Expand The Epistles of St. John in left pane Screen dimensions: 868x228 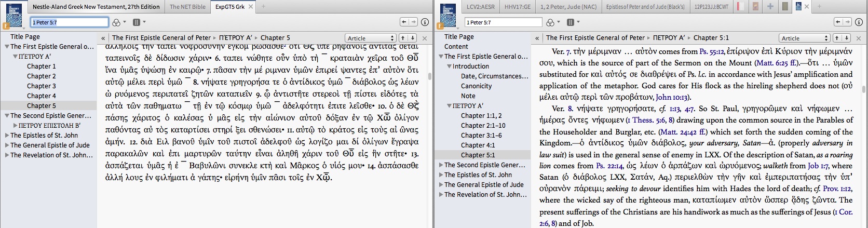coord(7,136)
